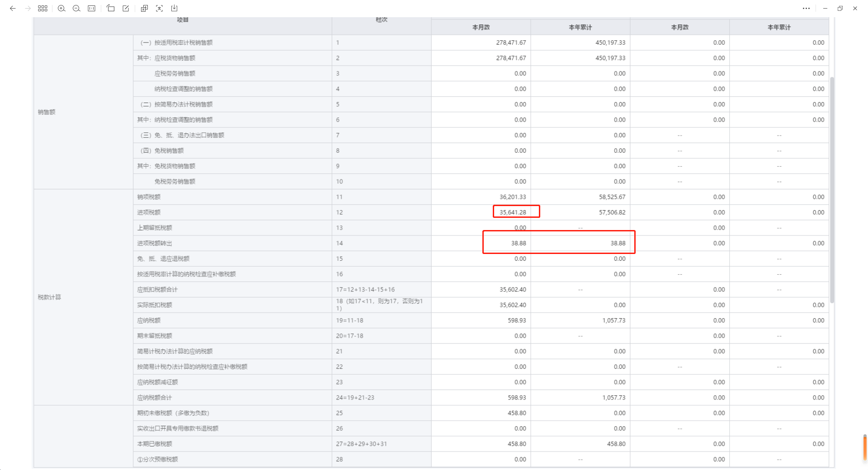Click the translate image icon
Viewport: 868px width, 470px height.
(144, 8)
